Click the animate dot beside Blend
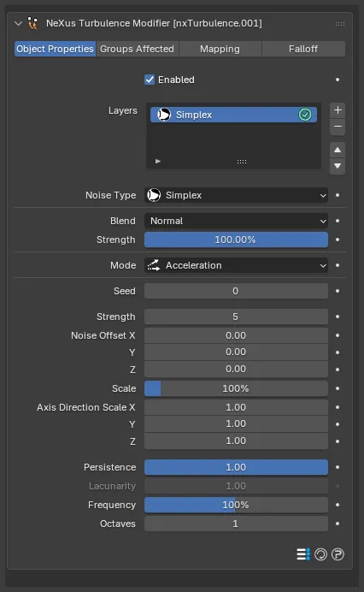Screen dimensions: 364x592 tap(338, 221)
